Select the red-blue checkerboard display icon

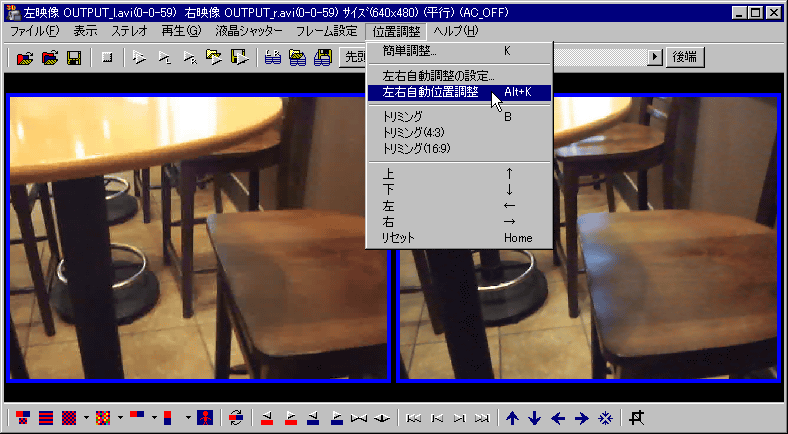69,417
